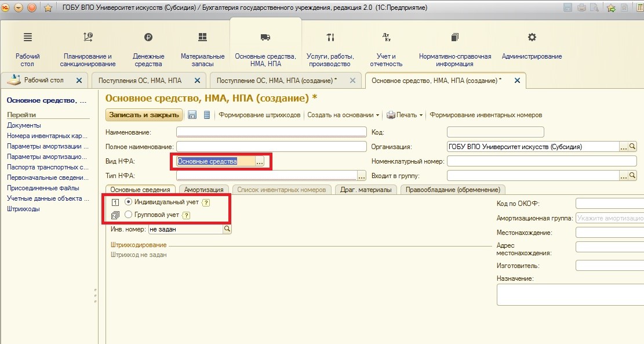Switch to Правообладание (обременение) tab
This screenshot has height=344, width=644.
pos(453,190)
